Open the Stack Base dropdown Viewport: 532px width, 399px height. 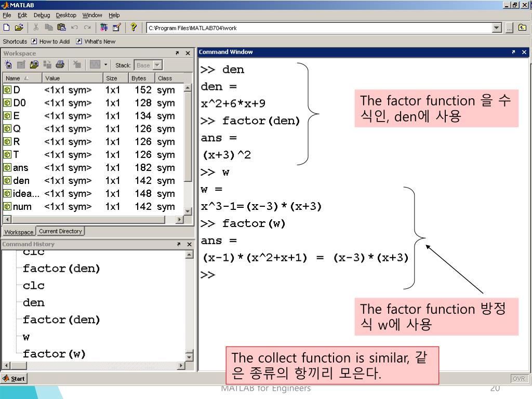[x=157, y=65]
